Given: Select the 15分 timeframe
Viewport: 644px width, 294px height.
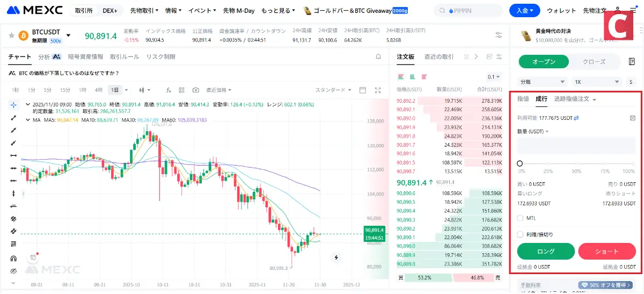Looking at the screenshot, I should click(x=65, y=90).
